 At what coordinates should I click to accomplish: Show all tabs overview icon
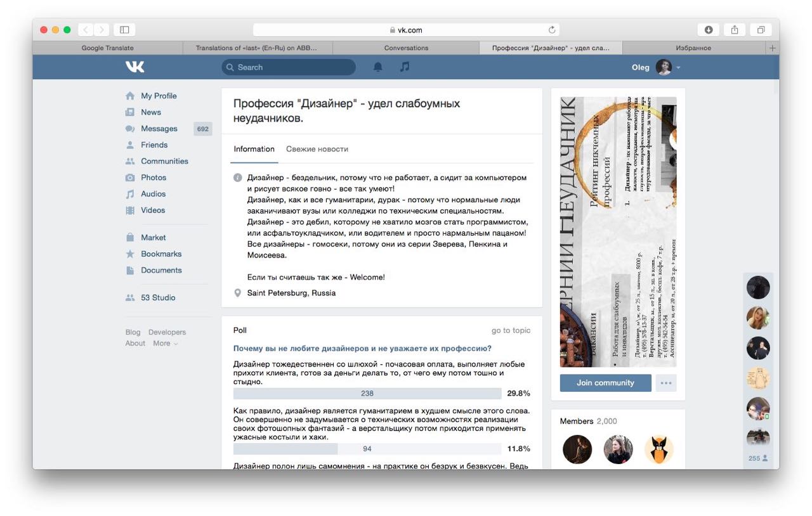click(x=761, y=30)
